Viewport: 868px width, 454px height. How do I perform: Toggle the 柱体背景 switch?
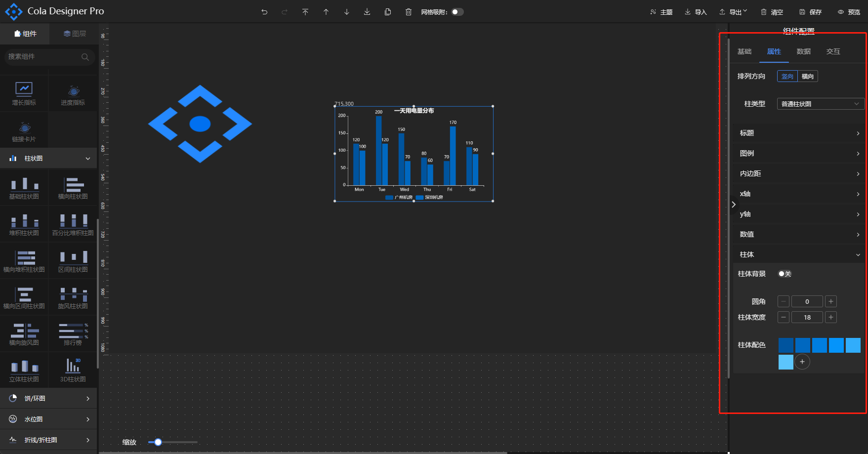pyautogui.click(x=784, y=274)
